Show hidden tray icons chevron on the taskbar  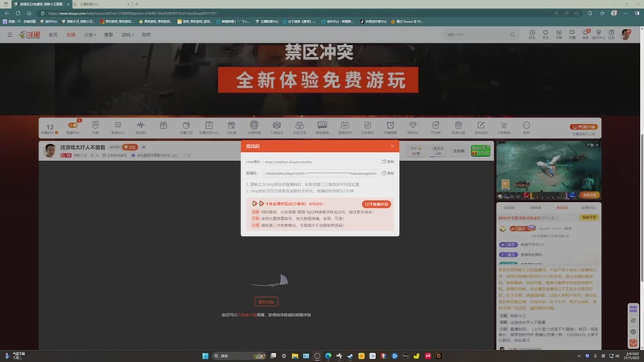coord(579,356)
